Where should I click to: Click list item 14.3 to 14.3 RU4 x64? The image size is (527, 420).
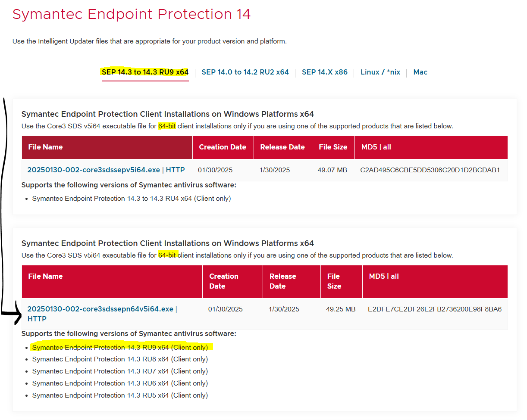(x=132, y=199)
